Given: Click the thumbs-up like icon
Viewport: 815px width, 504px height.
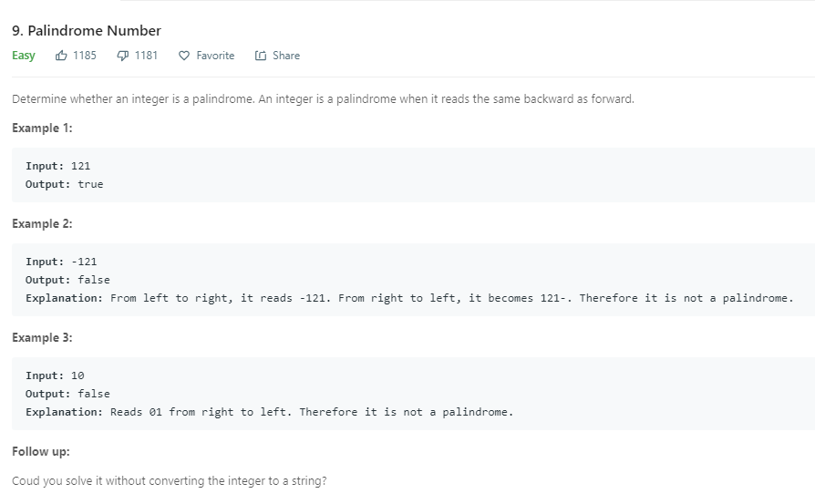Looking at the screenshot, I should point(61,56).
